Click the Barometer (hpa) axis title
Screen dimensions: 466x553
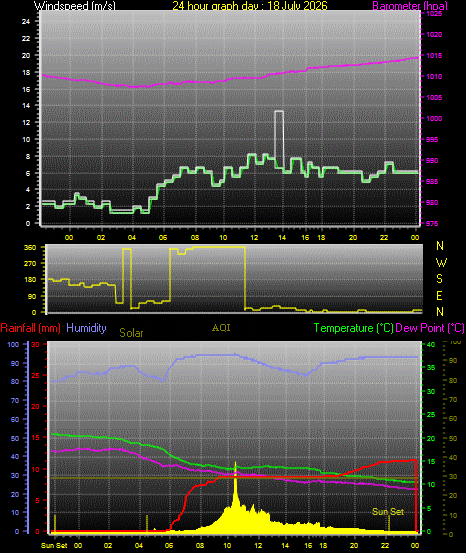[410, 6]
